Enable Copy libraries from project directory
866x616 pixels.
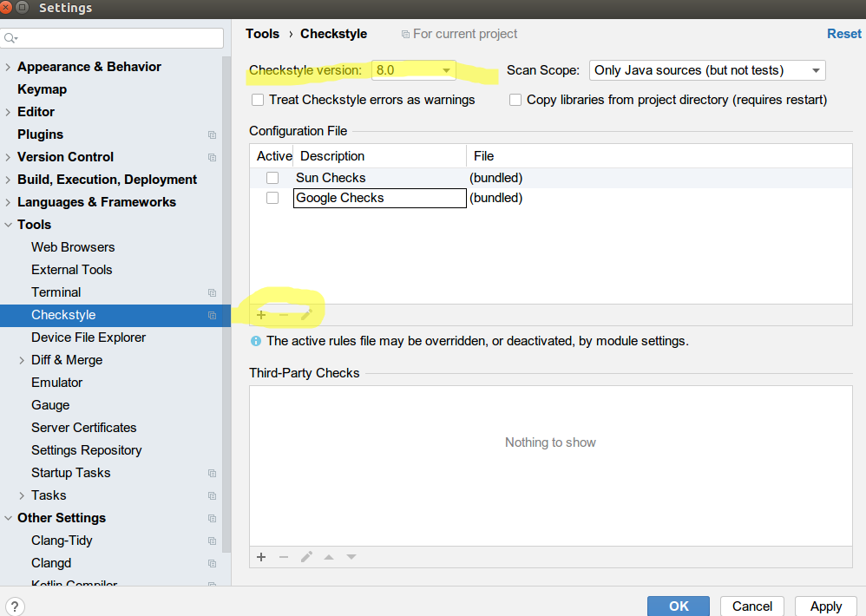click(515, 100)
